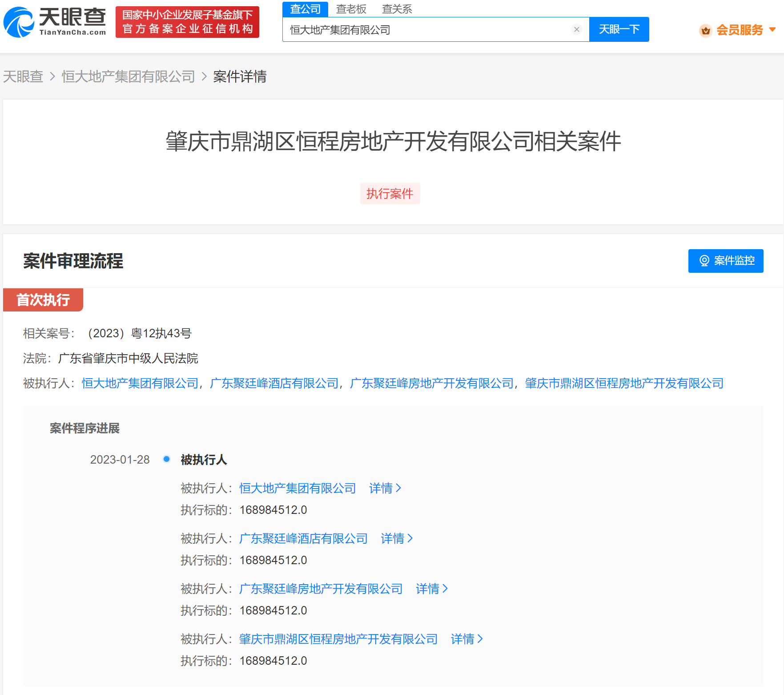Click the blue timeline dot for 2023-01-28
This screenshot has height=695, width=784.
click(x=166, y=459)
